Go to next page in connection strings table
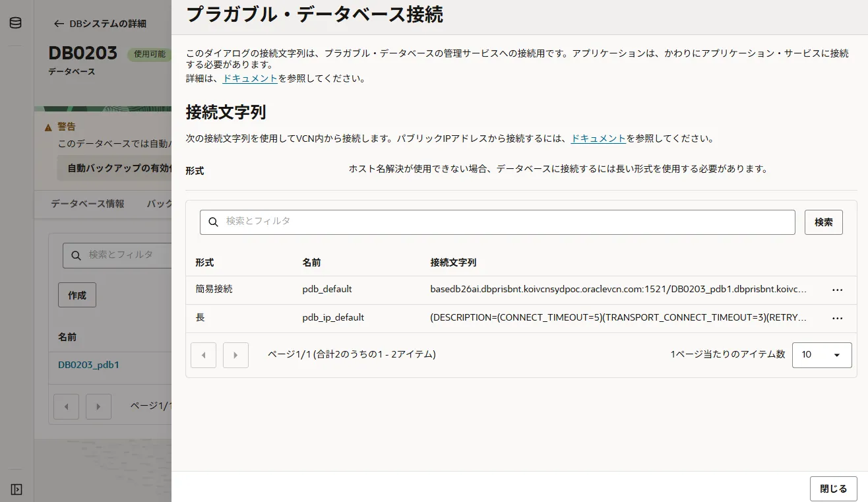 pos(235,355)
